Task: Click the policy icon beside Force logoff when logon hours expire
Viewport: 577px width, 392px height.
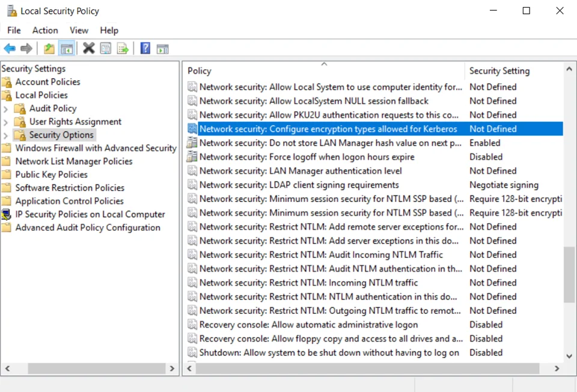Action: coord(192,157)
